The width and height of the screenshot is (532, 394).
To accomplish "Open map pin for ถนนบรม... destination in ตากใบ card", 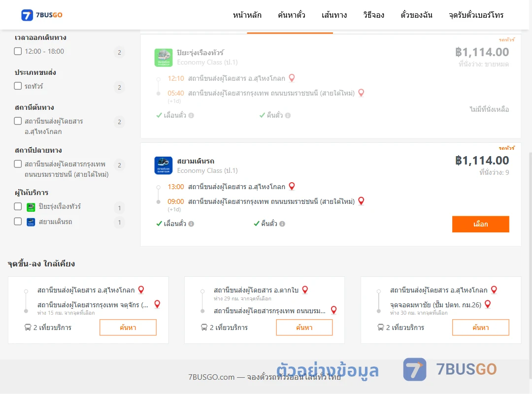I will [x=334, y=310].
